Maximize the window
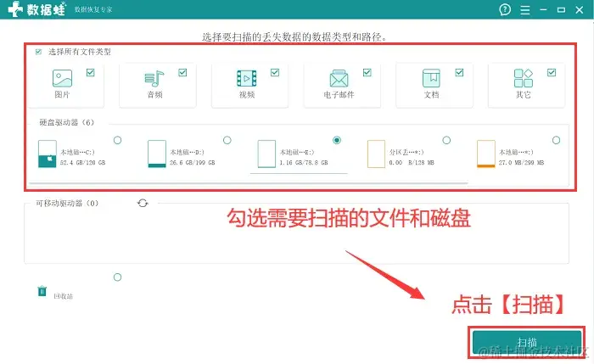Viewport: 594px width, 364px height. (561, 10)
